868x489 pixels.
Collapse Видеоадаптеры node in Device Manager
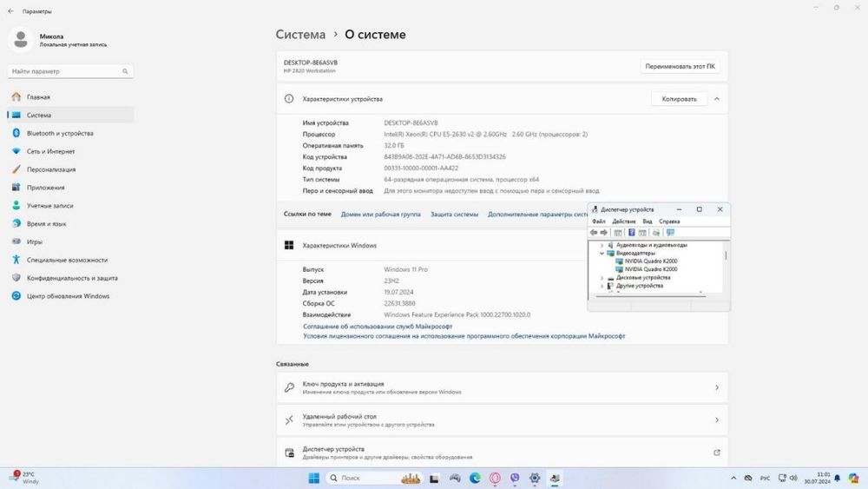pyautogui.click(x=602, y=253)
